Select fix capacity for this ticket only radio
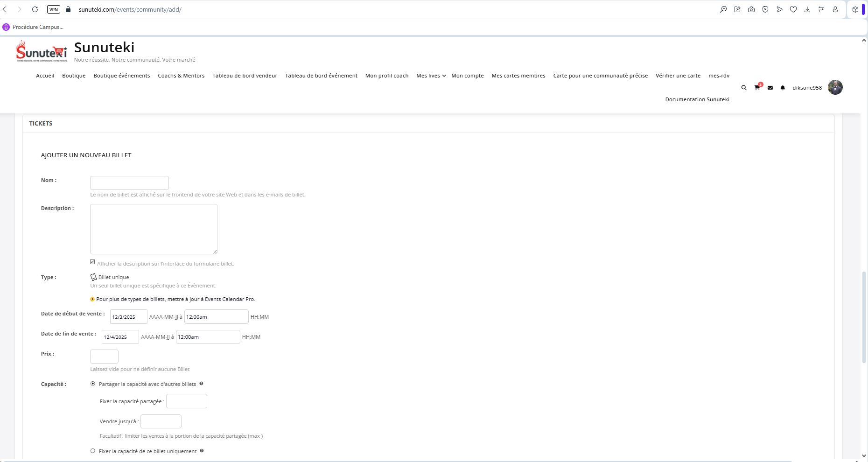The width and height of the screenshot is (868, 462). click(93, 451)
